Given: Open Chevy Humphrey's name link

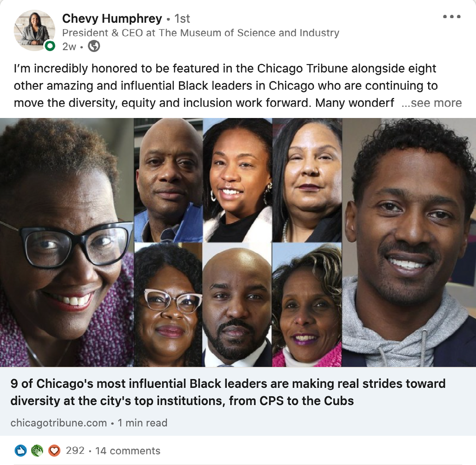Looking at the screenshot, I should [112, 19].
